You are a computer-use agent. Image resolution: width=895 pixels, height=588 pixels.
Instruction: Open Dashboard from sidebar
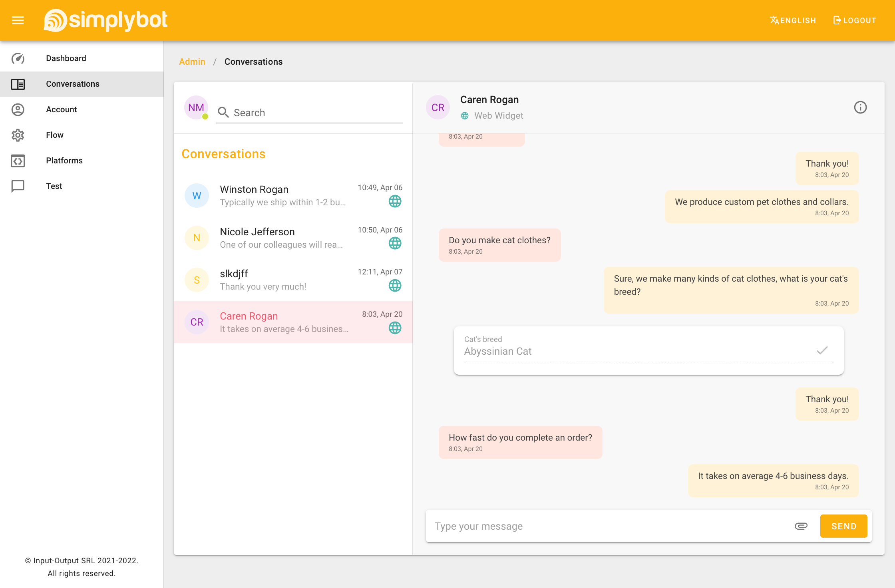pyautogui.click(x=82, y=58)
